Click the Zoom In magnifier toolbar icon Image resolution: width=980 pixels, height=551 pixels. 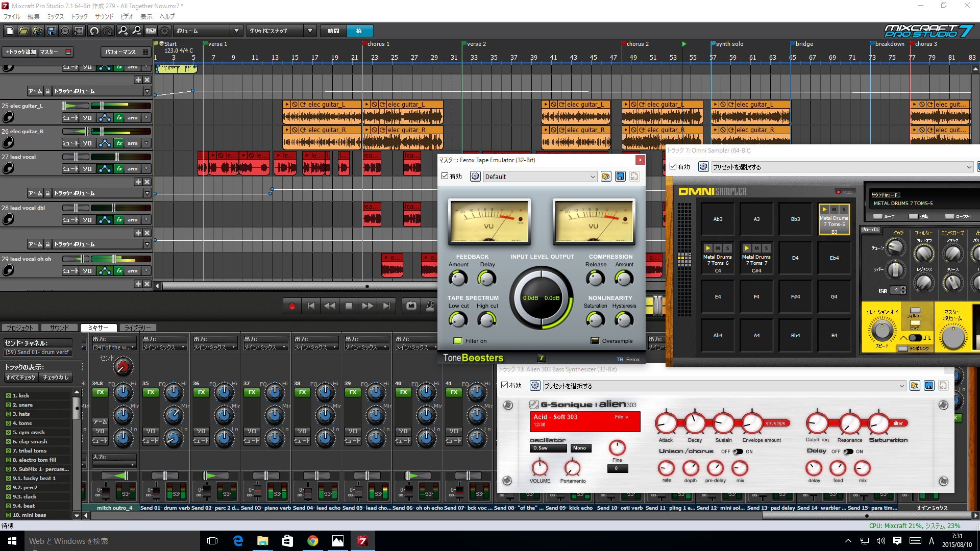point(123,31)
